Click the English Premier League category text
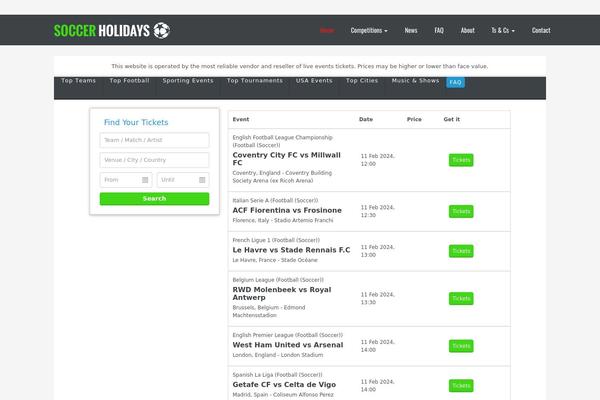This screenshot has height=400, width=600. (287, 335)
